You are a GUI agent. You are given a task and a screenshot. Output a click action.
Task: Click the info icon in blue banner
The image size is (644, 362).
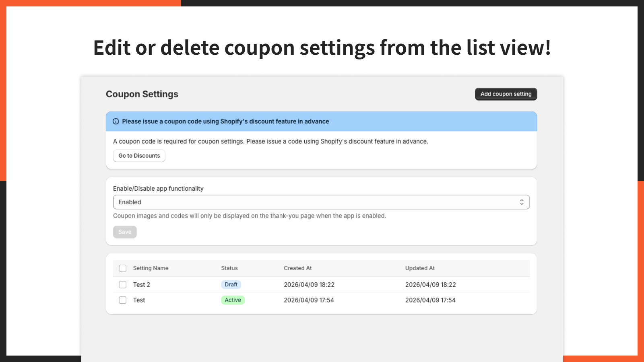click(x=116, y=121)
